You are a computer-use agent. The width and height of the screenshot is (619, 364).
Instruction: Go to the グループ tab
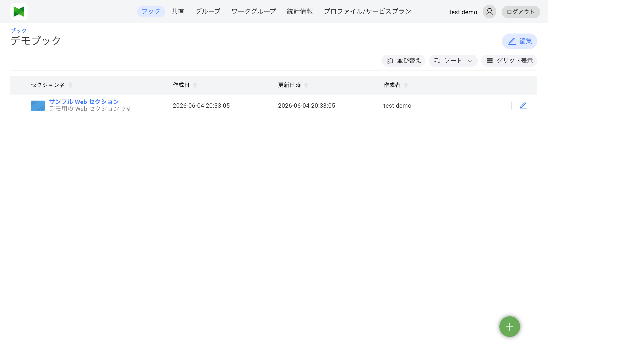[x=208, y=11]
